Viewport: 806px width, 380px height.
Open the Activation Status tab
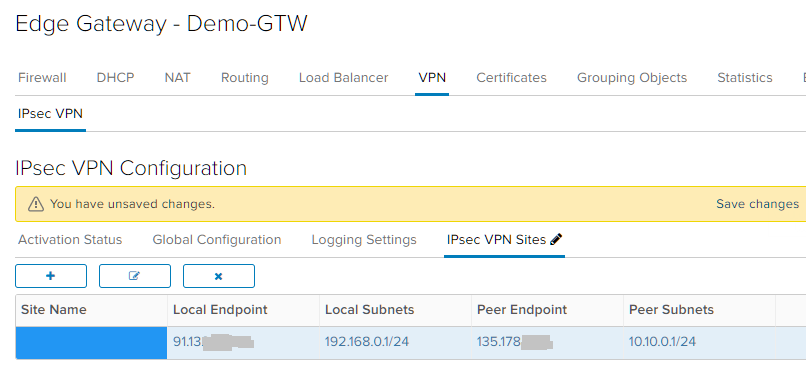point(70,240)
